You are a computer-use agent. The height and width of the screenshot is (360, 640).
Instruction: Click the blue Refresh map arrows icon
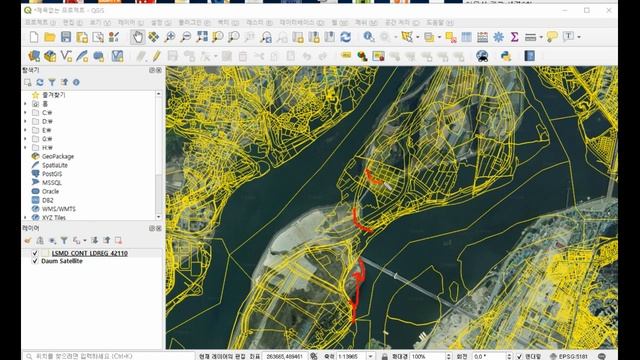tap(346, 37)
